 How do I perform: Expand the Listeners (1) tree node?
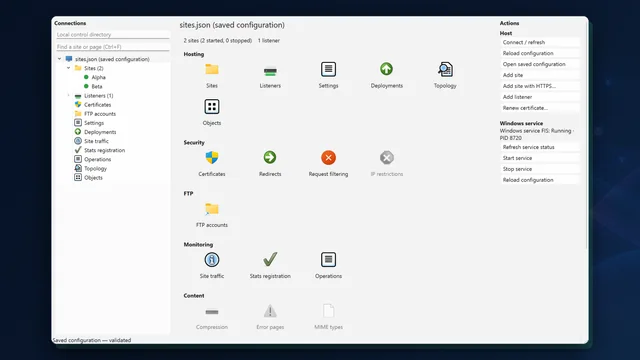(x=69, y=95)
